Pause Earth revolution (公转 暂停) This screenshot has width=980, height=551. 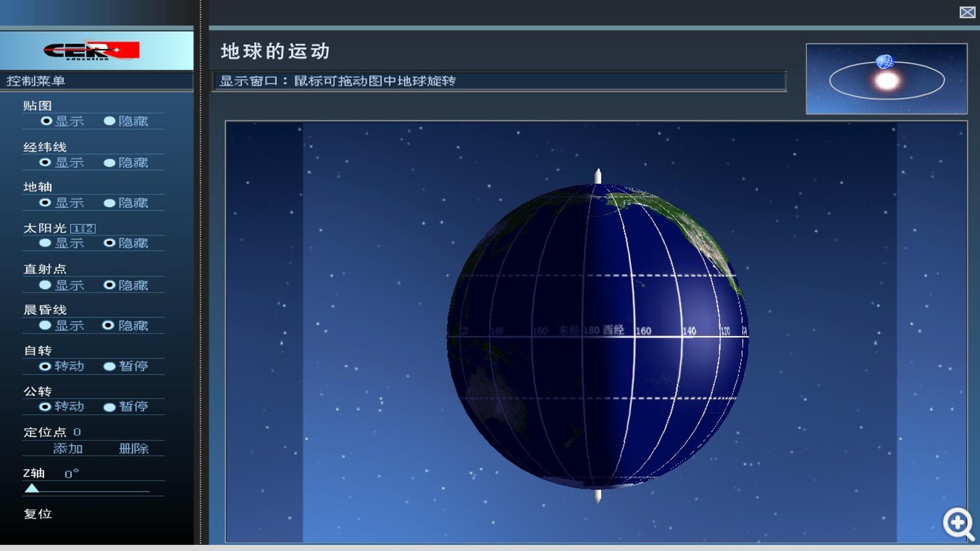[x=126, y=407]
